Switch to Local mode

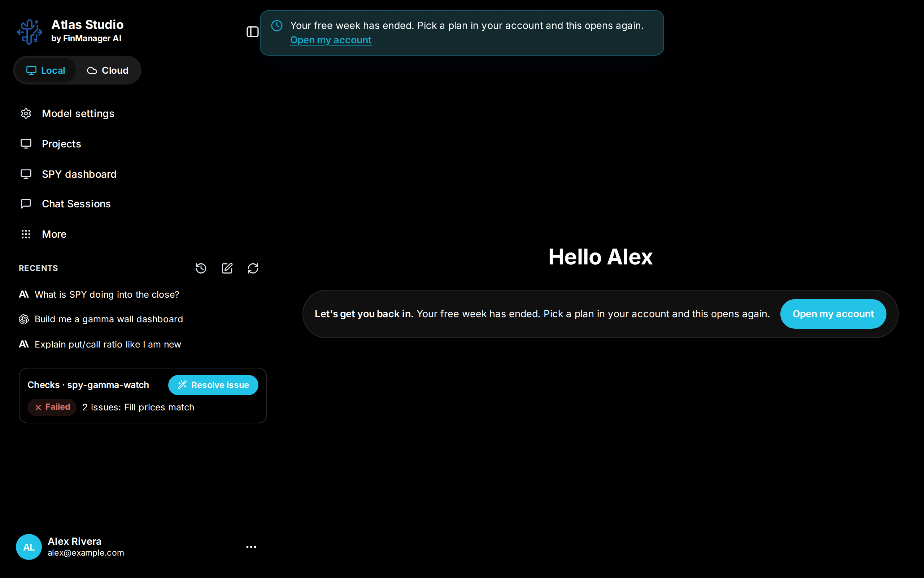click(45, 70)
